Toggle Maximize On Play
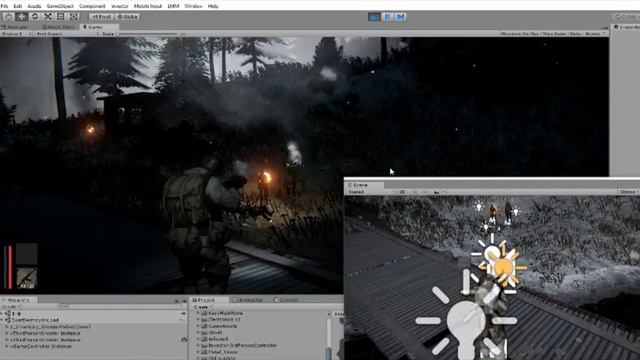Image resolution: width=640 pixels, height=360 pixels. pyautogui.click(x=520, y=34)
